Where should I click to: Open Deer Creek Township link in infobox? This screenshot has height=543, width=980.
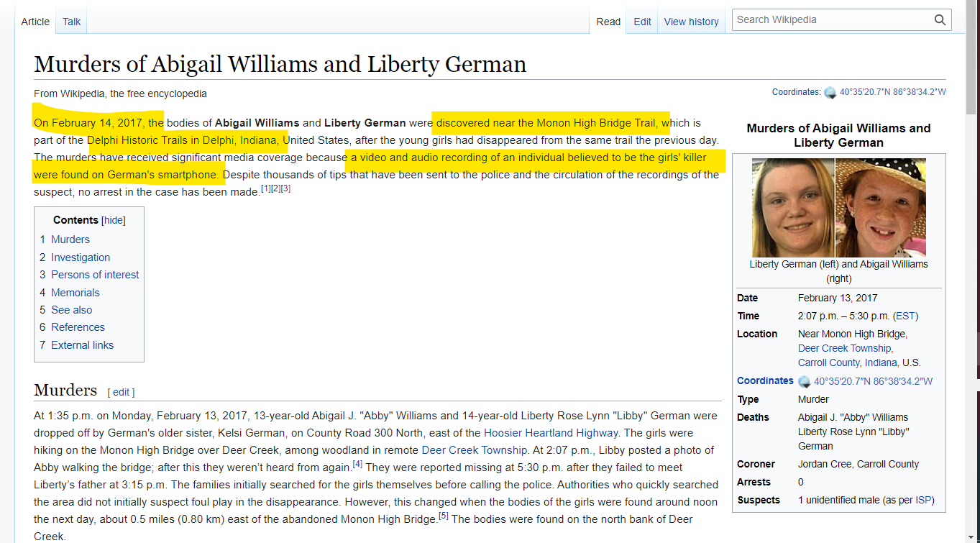pyautogui.click(x=845, y=348)
